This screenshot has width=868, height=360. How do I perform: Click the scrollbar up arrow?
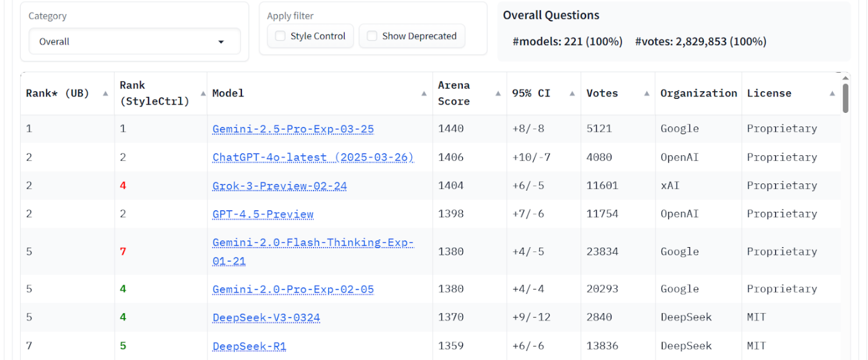(x=846, y=77)
